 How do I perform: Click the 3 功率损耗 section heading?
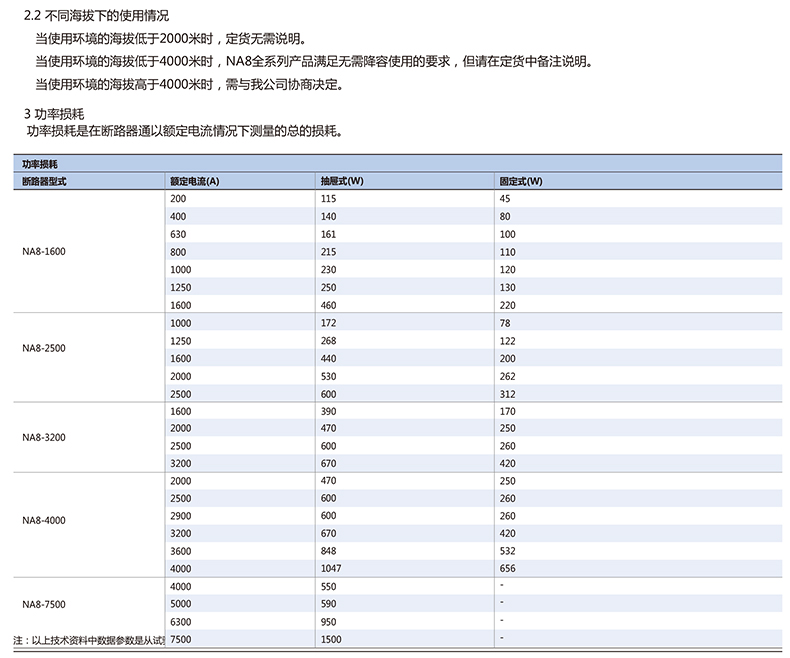(x=57, y=114)
